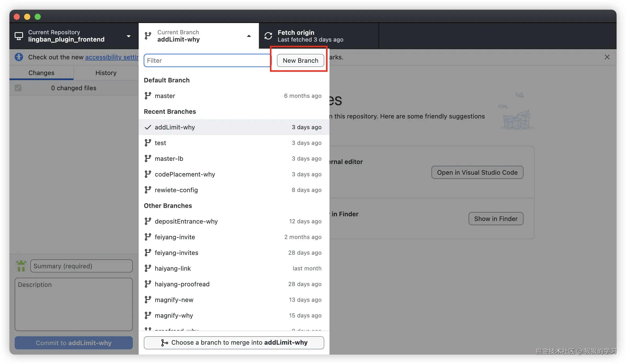Image resolution: width=626 pixels, height=364 pixels.
Task: Dismiss the banner with the X
Action: coord(607,57)
